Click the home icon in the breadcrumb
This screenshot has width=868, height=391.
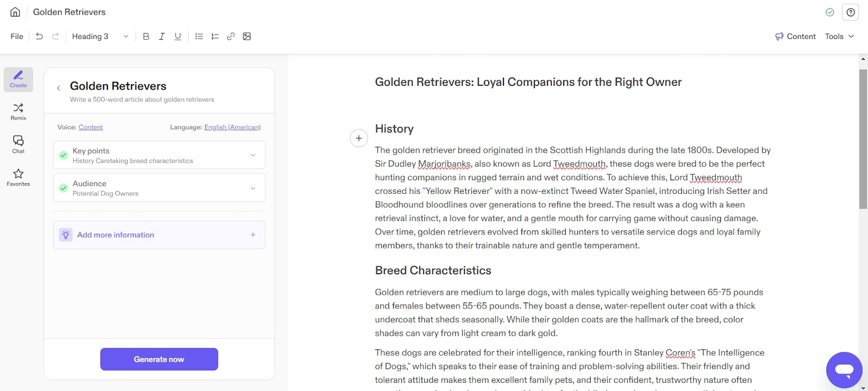tap(15, 12)
